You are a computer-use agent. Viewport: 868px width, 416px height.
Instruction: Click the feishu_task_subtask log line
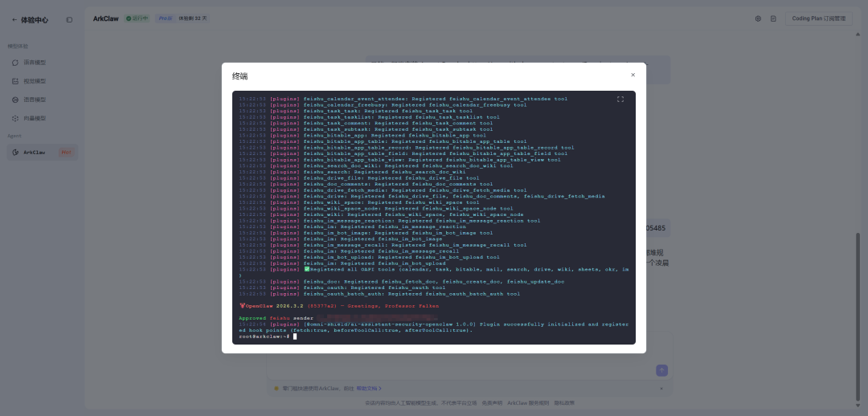pyautogui.click(x=366, y=129)
